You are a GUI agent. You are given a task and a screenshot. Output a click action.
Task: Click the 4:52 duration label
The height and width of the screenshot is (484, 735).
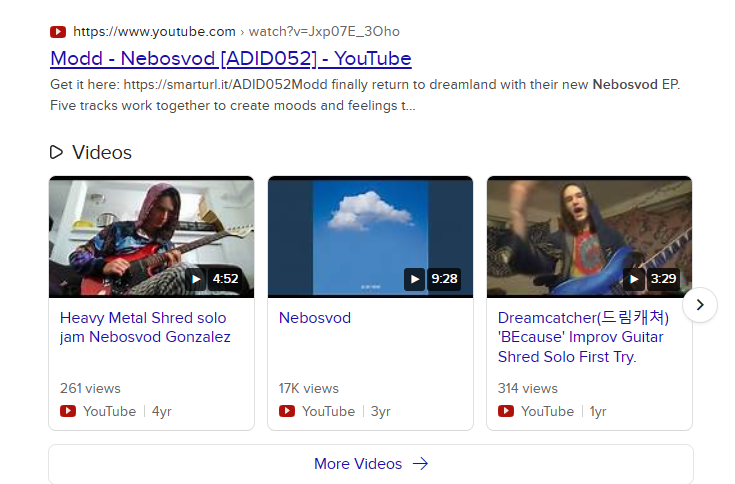click(x=225, y=279)
